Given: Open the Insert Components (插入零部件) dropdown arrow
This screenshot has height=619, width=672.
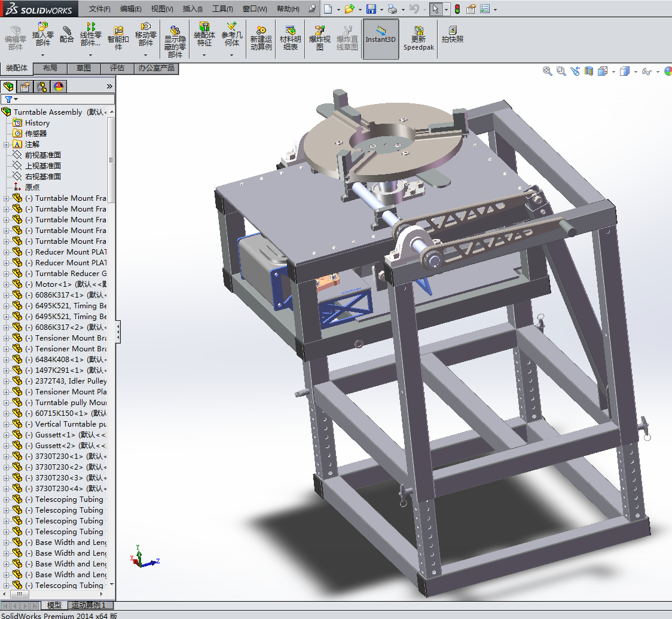Looking at the screenshot, I should tap(42, 55).
